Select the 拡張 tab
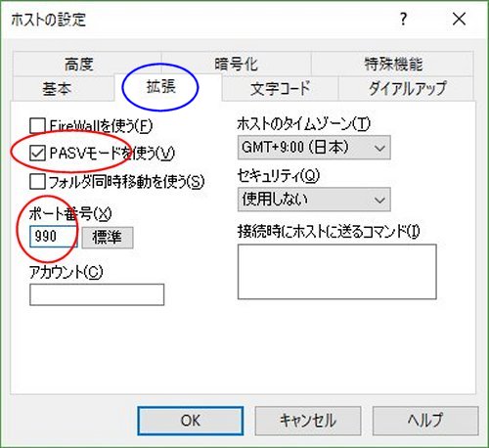This screenshot has width=489, height=448. coord(168,87)
